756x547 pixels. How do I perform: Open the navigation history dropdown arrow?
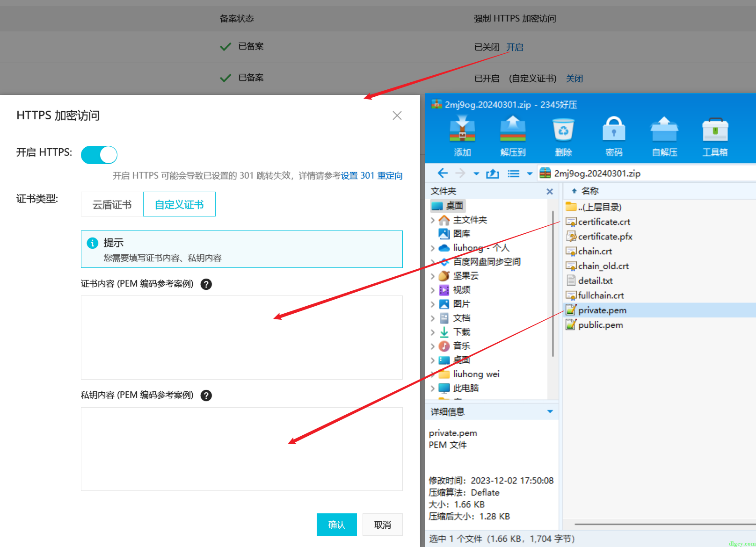click(x=476, y=174)
